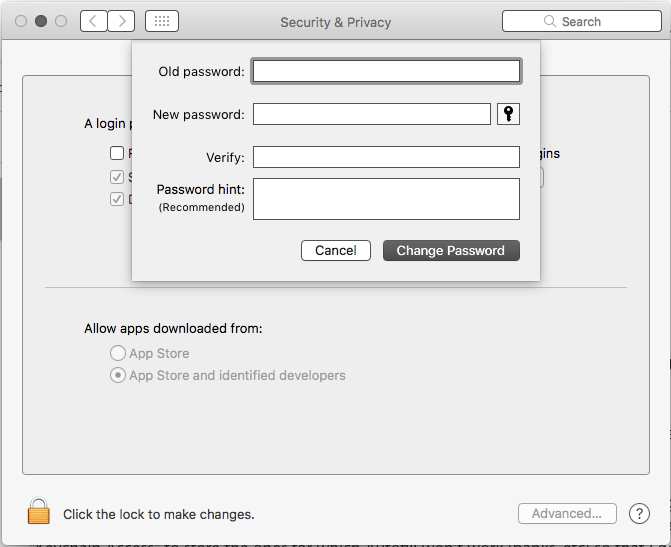The width and height of the screenshot is (671, 547).
Task: Focus the Old password field
Action: [386, 71]
